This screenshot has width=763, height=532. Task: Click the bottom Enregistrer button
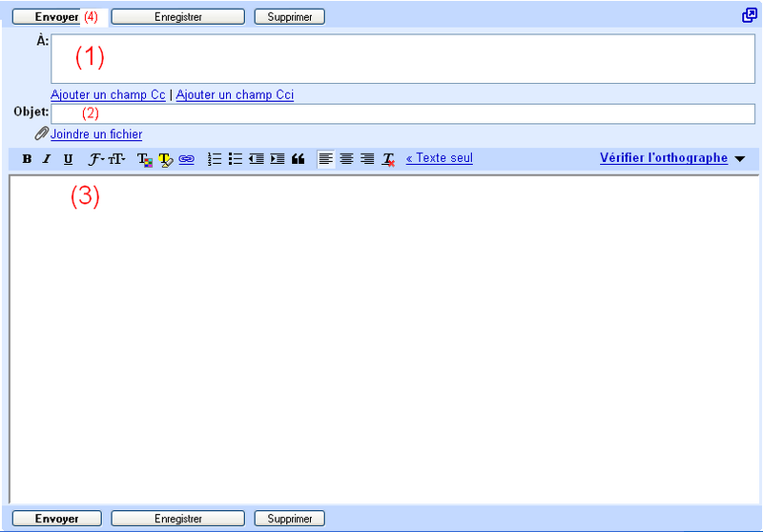click(178, 519)
